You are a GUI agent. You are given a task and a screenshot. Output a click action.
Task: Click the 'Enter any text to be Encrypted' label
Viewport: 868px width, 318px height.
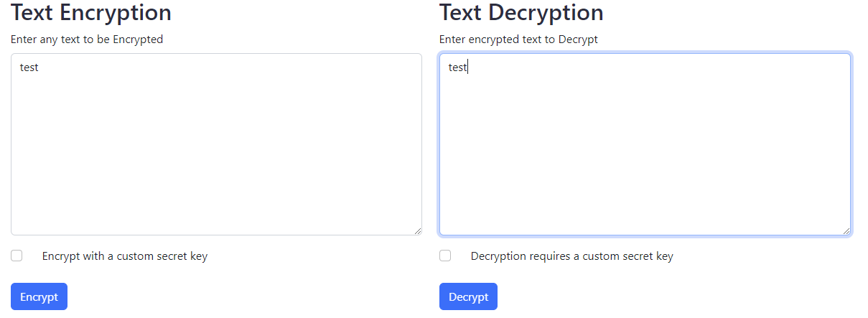(x=87, y=39)
